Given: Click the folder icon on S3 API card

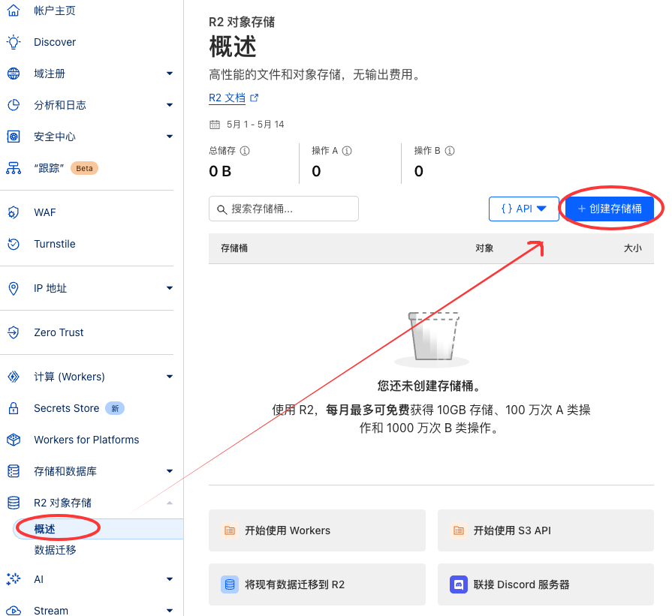Looking at the screenshot, I should [459, 530].
